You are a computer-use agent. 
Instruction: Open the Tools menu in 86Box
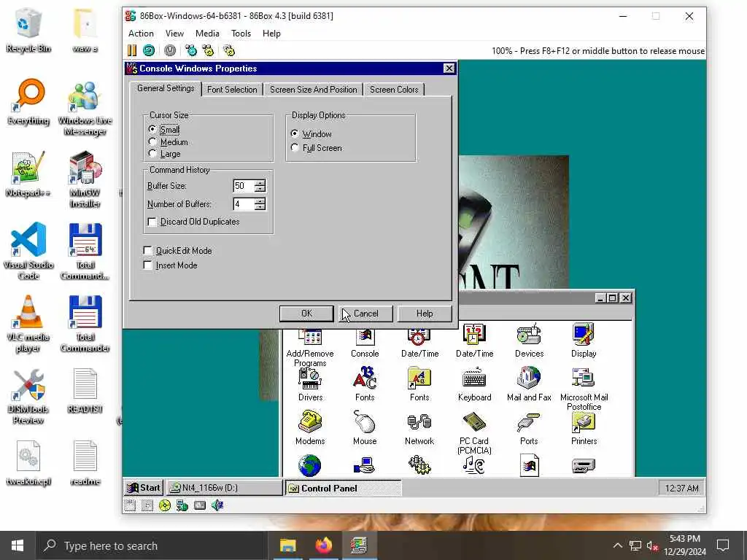coord(241,34)
